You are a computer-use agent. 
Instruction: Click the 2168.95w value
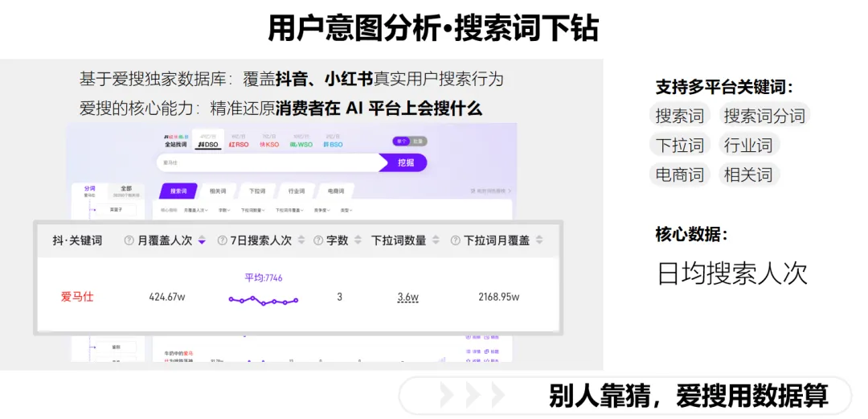[499, 297]
